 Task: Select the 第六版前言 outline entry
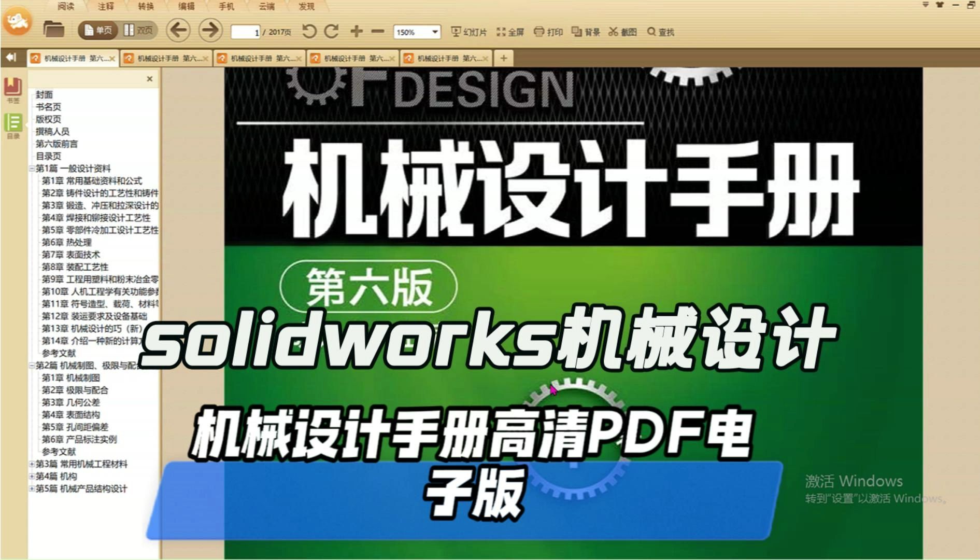click(x=56, y=144)
